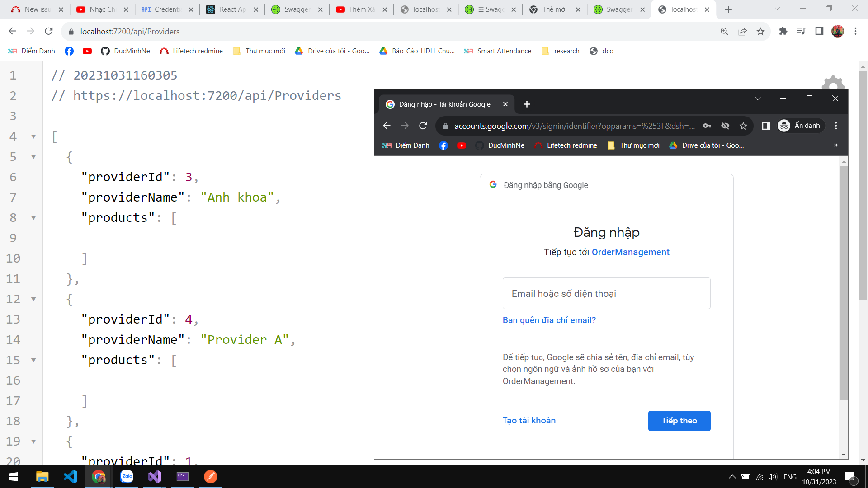Collapse the root array at line 4

pos(33,136)
